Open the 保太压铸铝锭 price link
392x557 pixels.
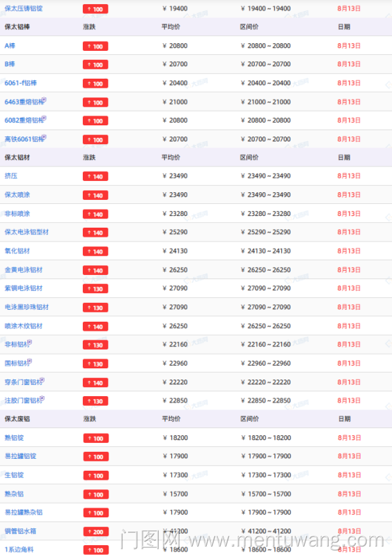[x=24, y=8]
